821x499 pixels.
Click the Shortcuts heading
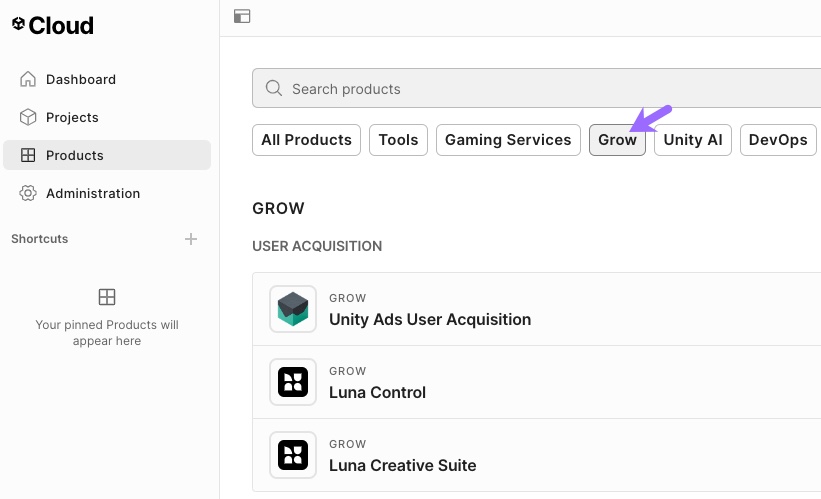coord(40,239)
